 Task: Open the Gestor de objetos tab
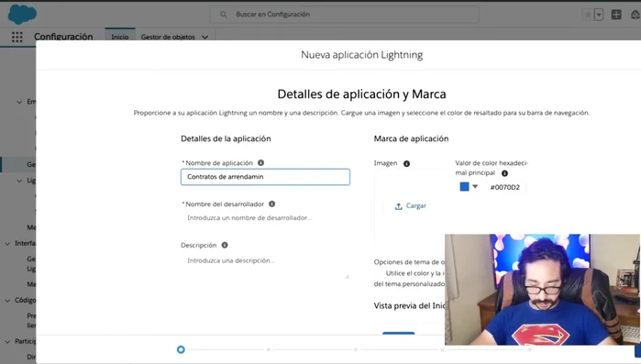point(168,37)
